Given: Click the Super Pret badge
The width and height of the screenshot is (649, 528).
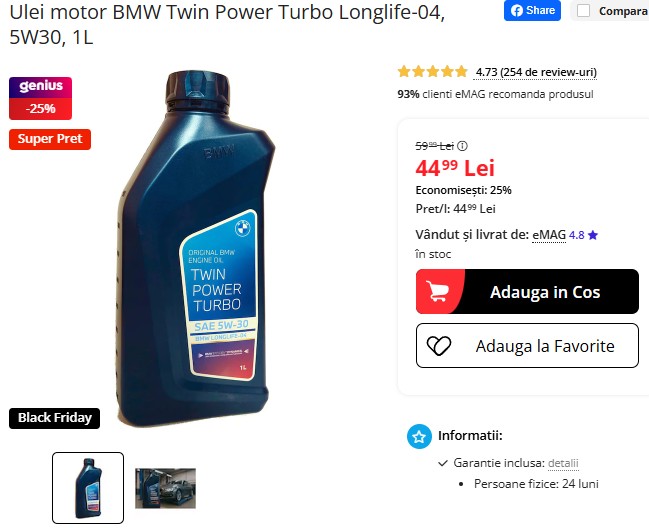Looking at the screenshot, I should tap(50, 139).
